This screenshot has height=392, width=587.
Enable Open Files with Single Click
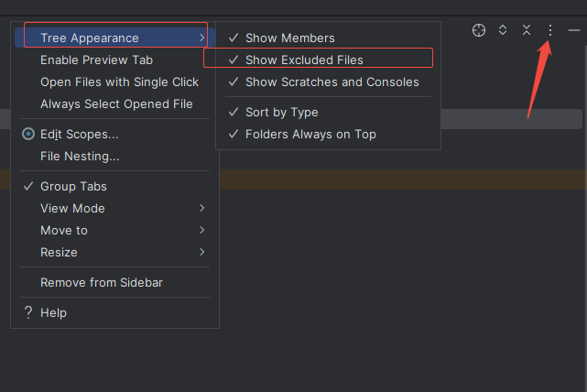[114, 82]
